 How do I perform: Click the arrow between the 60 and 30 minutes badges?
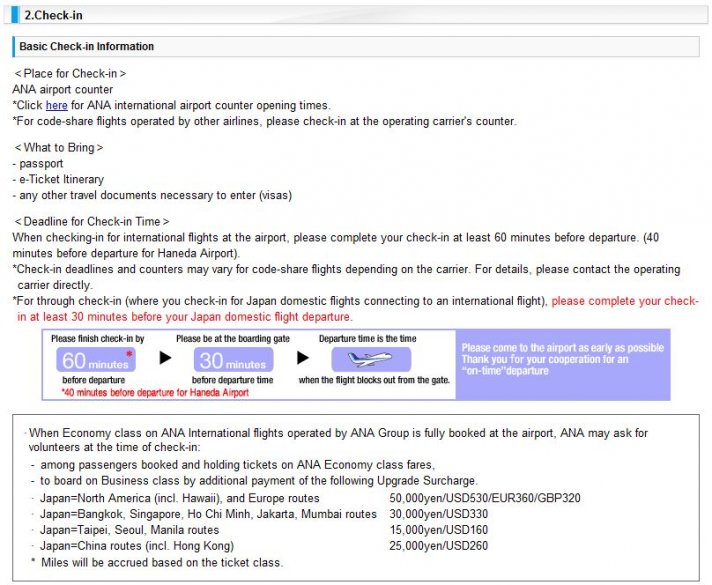(x=166, y=357)
